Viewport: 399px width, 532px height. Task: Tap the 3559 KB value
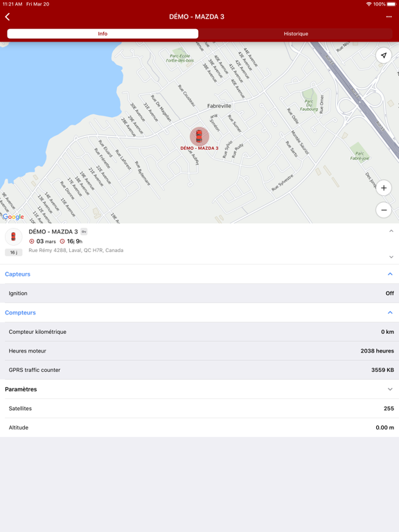[382, 370]
